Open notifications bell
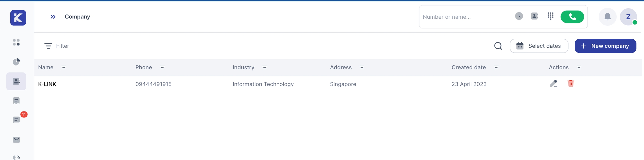Image resolution: width=644 pixels, height=160 pixels. point(607,17)
